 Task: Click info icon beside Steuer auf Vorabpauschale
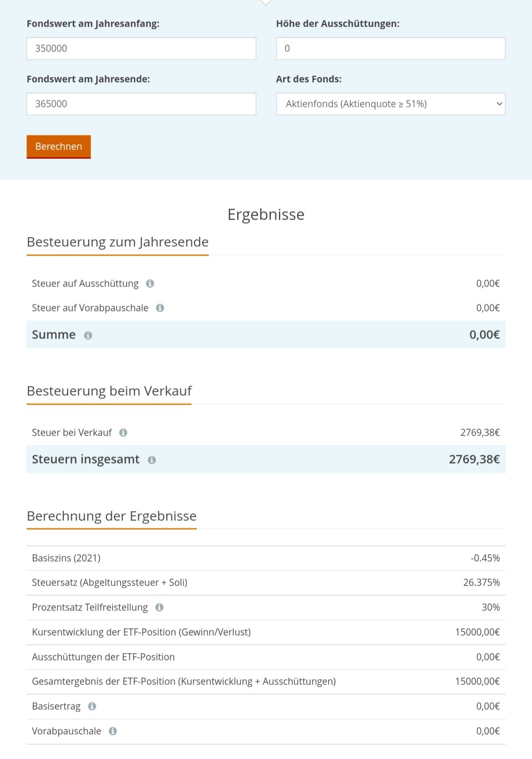[x=160, y=308]
